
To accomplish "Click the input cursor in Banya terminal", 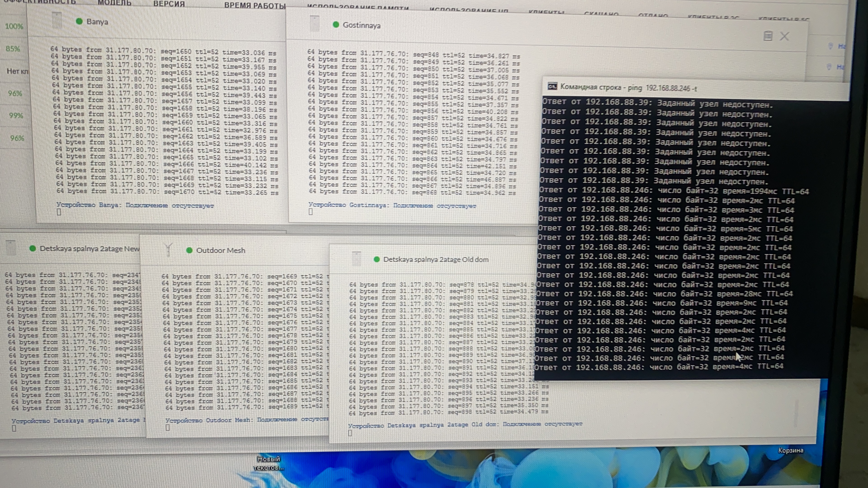I will [x=59, y=212].
